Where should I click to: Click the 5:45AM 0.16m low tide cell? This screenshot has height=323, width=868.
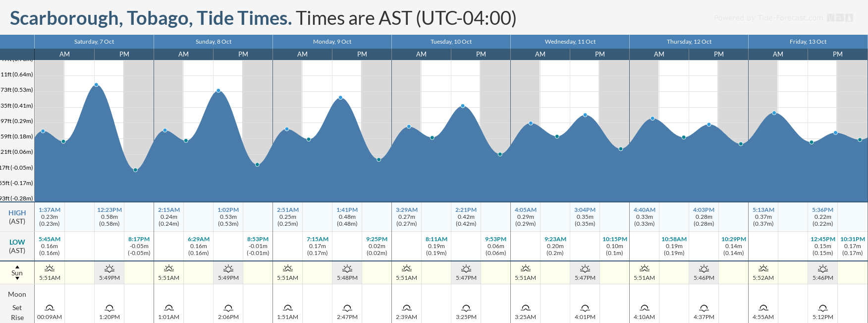[50, 246]
